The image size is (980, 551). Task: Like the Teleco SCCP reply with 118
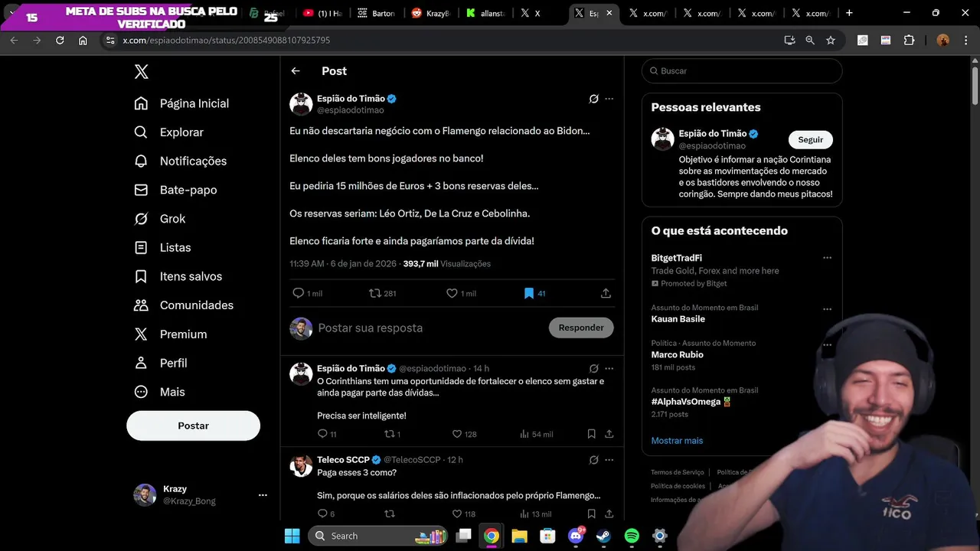[457, 514]
